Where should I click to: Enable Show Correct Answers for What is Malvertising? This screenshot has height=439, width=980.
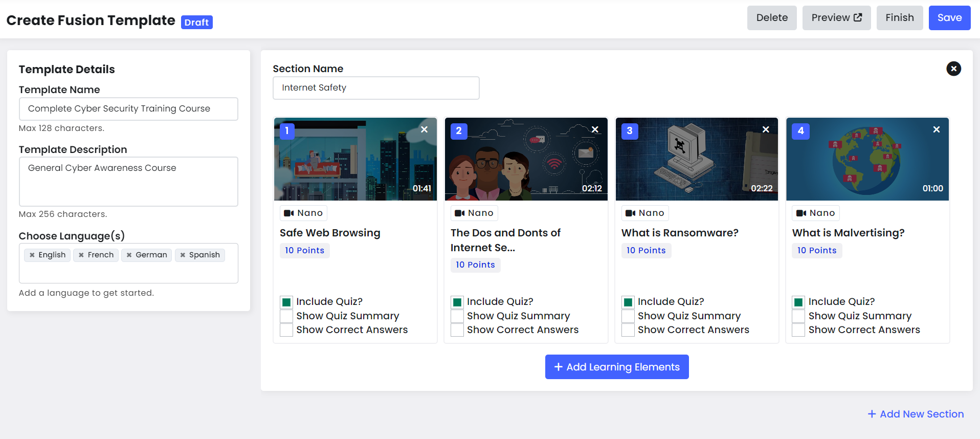[x=798, y=330]
